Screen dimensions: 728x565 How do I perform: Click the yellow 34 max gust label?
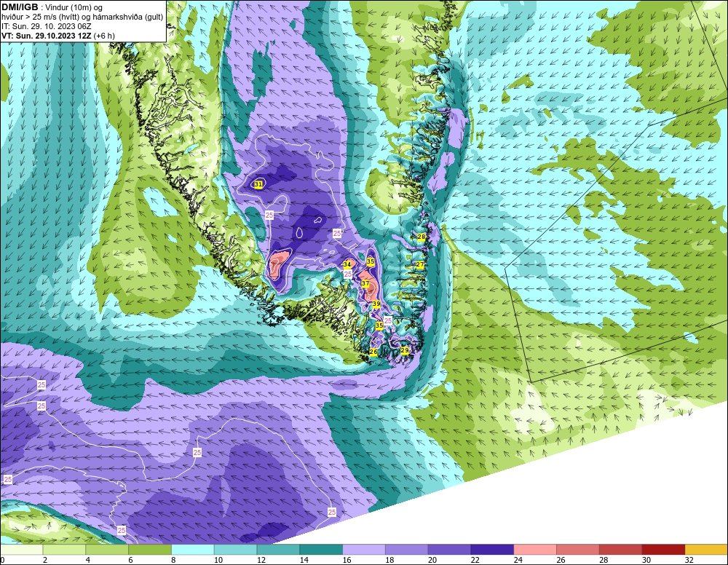click(347, 264)
